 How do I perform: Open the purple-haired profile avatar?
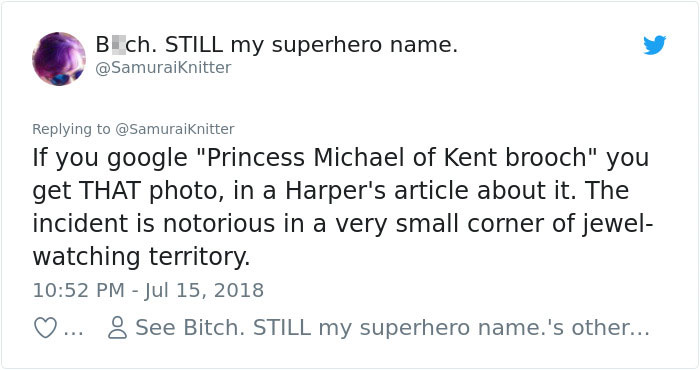pos(59,58)
